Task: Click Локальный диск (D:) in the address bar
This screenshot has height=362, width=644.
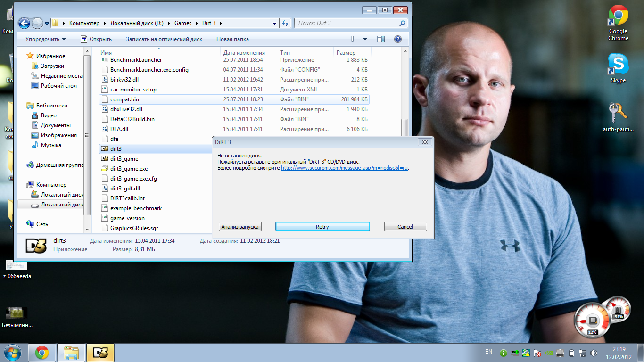Action: click(x=137, y=23)
